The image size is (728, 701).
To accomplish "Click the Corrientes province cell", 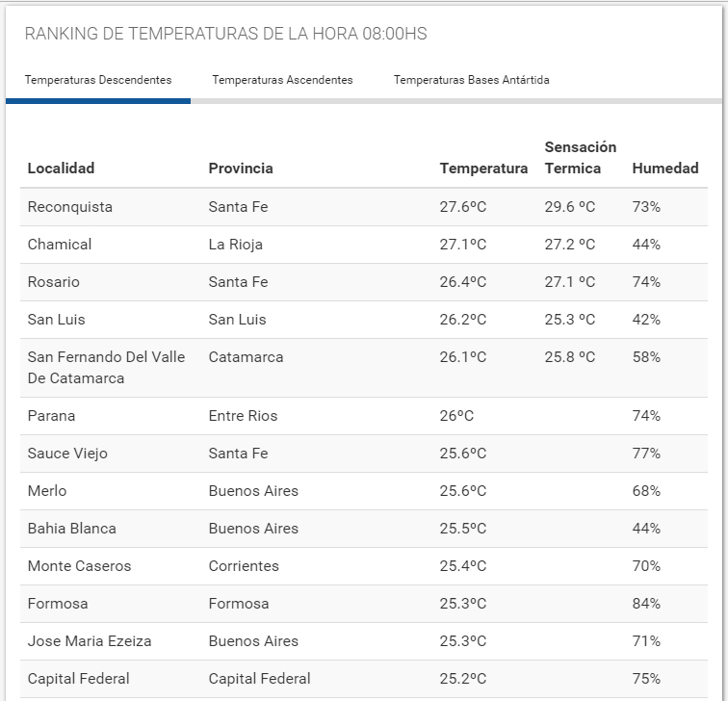I will (244, 566).
